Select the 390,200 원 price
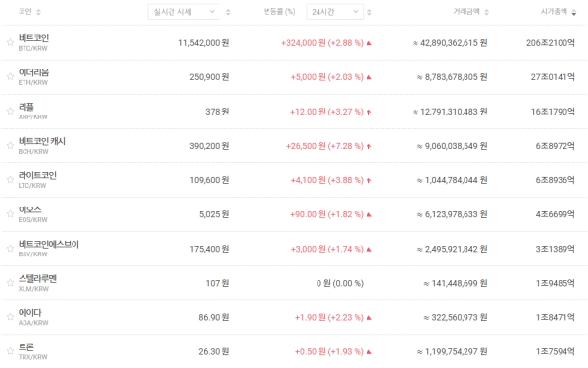The image size is (588, 368). pyautogui.click(x=210, y=146)
